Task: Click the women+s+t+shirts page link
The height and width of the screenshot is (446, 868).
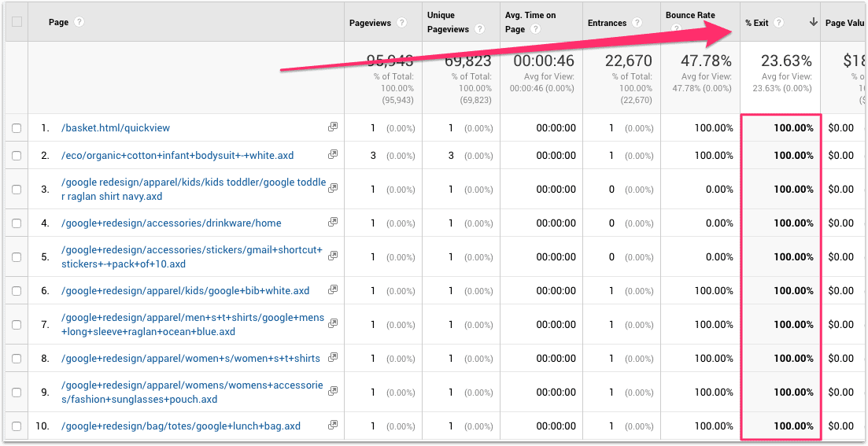Action: (190, 359)
